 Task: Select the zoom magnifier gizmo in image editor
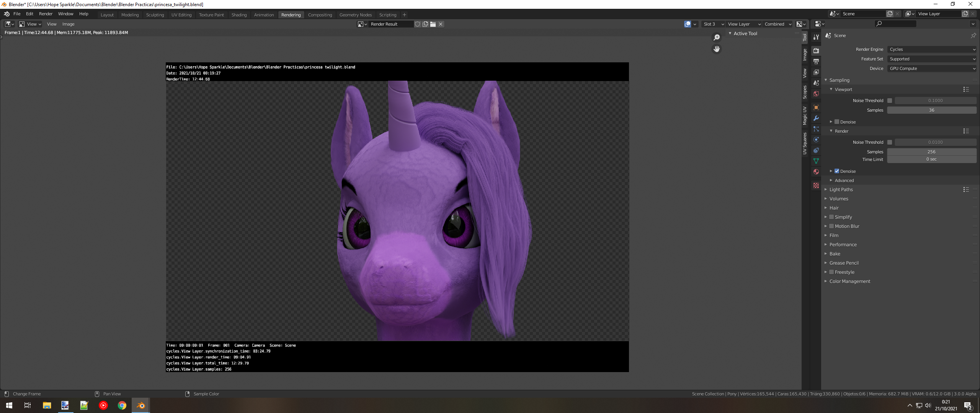coord(717,37)
